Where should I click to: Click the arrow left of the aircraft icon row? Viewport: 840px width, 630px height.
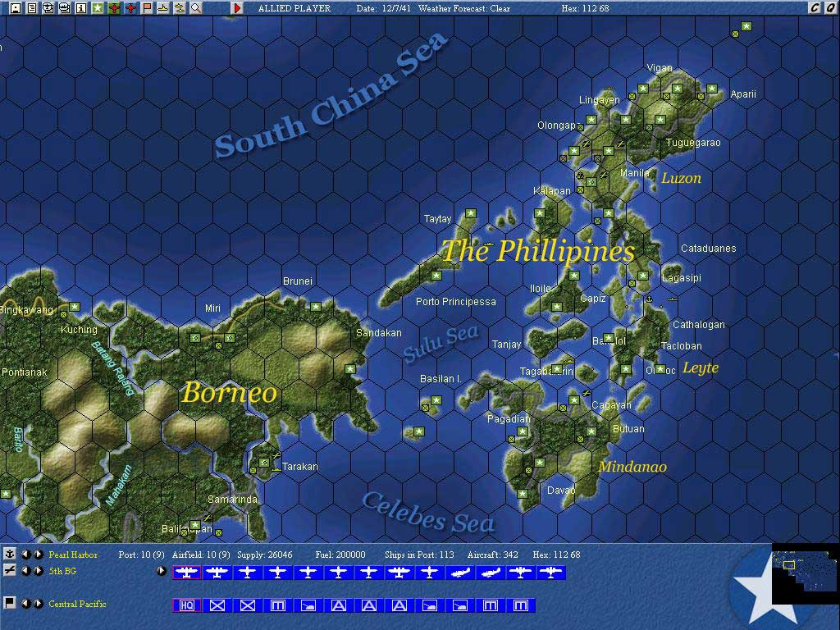pyautogui.click(x=161, y=571)
